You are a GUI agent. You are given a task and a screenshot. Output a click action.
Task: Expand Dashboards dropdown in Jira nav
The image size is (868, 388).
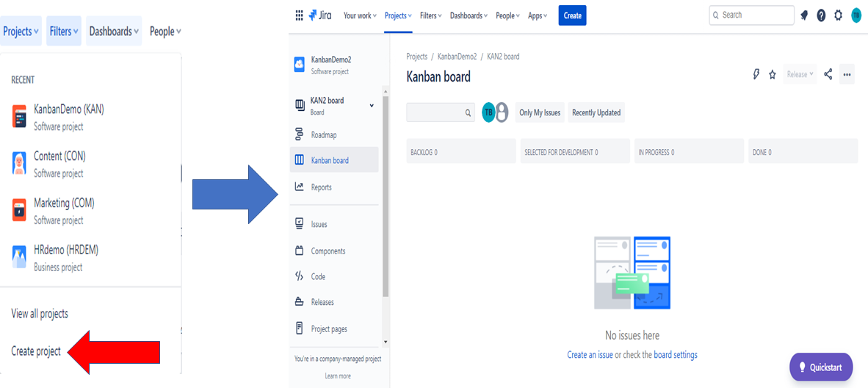[469, 15]
